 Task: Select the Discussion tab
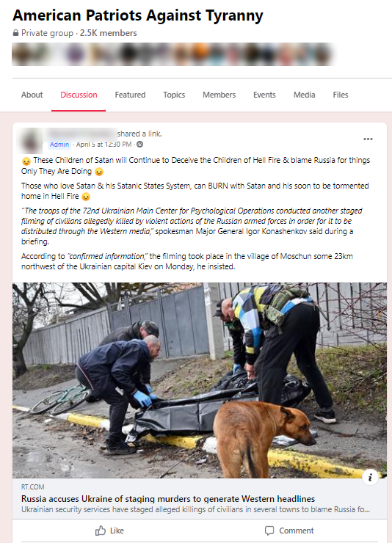tap(79, 95)
